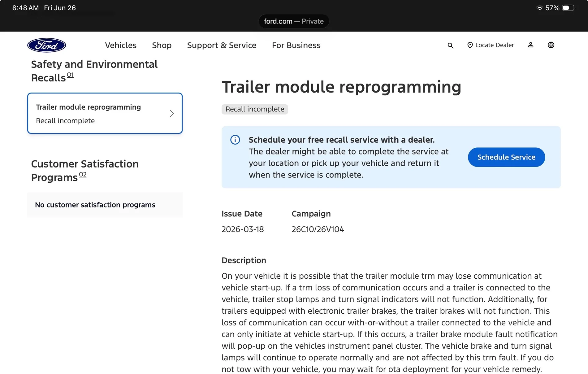
Task: Click footnote 01 beside Recalls heading
Action: coord(70,75)
